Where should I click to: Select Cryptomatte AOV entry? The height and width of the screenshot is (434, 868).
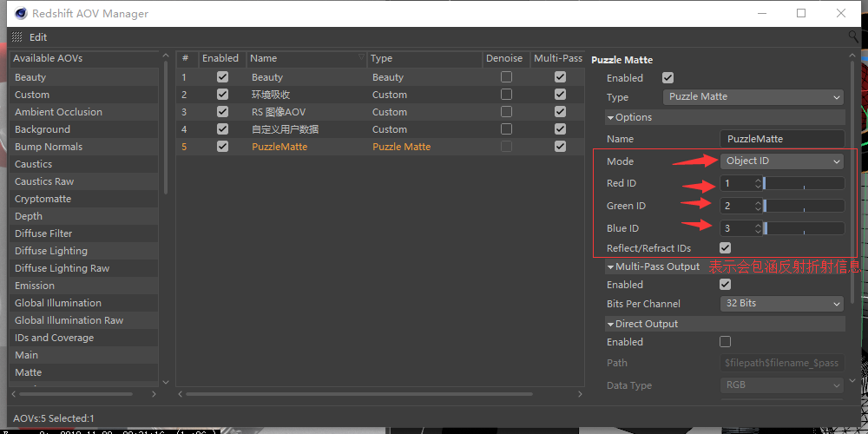click(x=84, y=199)
